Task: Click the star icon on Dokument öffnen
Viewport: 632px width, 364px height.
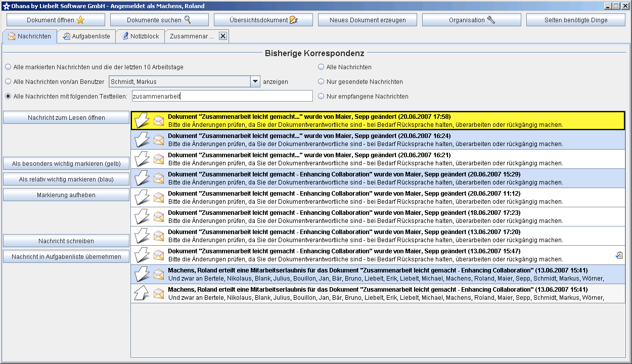Action: 80,20
